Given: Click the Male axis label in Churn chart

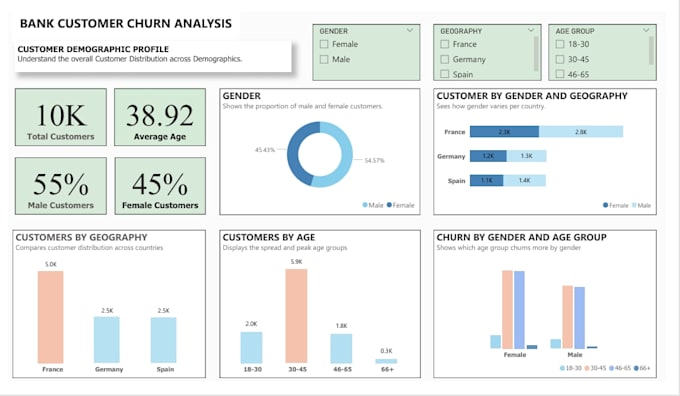Looking at the screenshot, I should point(575,355).
